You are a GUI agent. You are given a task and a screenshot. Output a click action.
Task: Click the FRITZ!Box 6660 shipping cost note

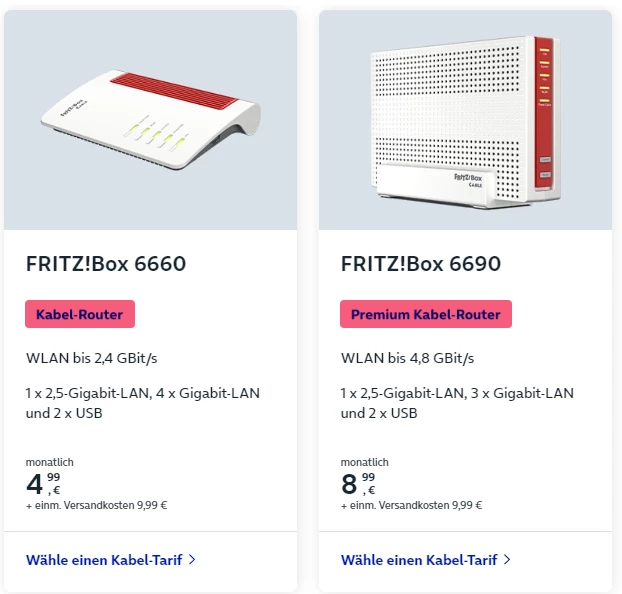tap(97, 505)
